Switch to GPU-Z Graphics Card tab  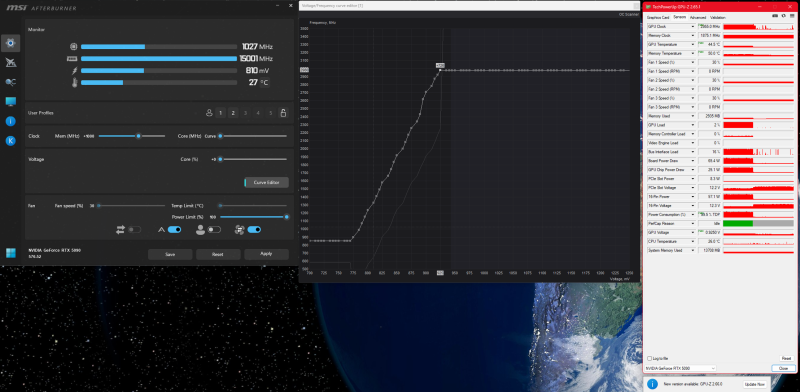tap(658, 17)
